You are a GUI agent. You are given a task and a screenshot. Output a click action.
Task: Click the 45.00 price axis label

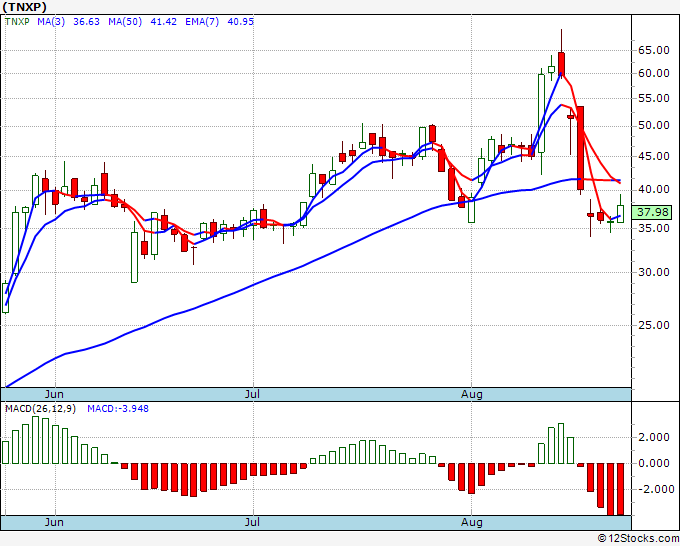coord(654,156)
